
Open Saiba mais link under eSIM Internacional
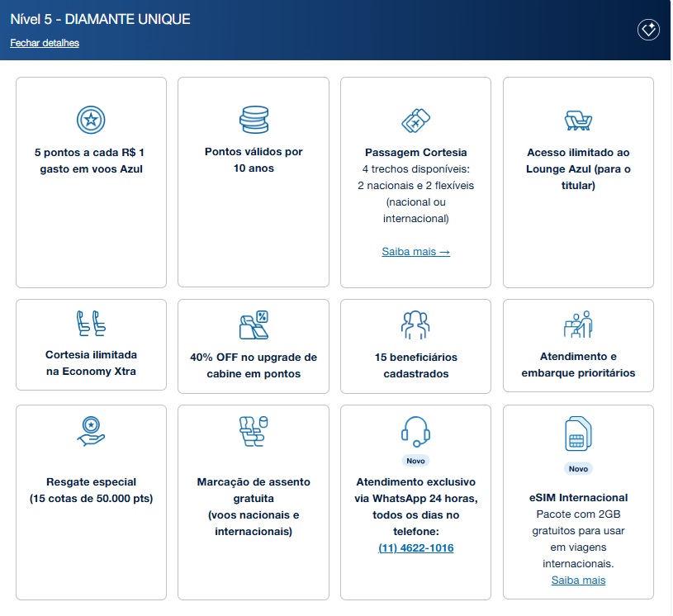(578, 580)
